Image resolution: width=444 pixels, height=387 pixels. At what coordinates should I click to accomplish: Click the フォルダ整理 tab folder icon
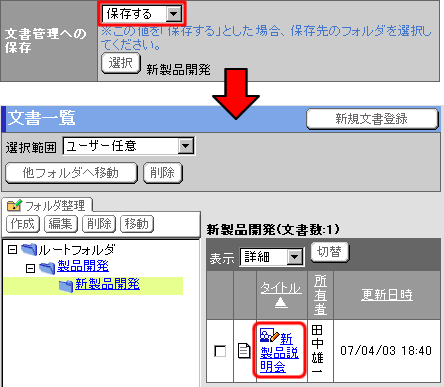coord(14,205)
